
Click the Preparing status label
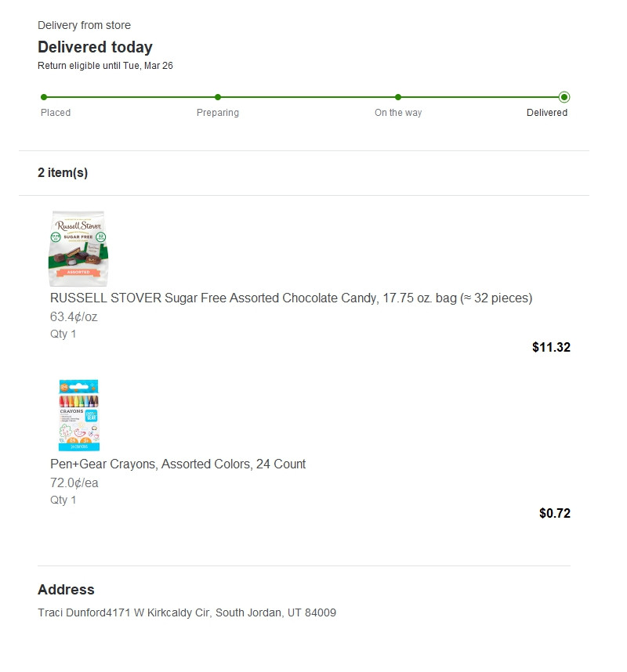coord(218,113)
